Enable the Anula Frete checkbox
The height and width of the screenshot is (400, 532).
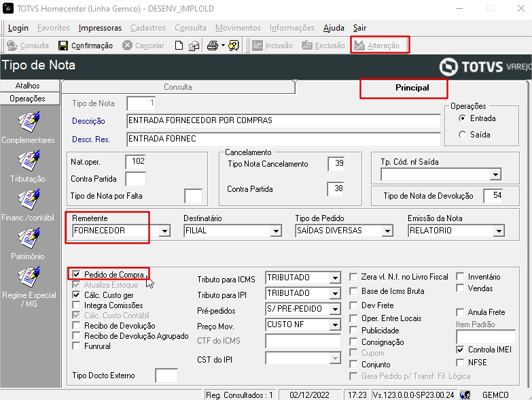(x=460, y=312)
